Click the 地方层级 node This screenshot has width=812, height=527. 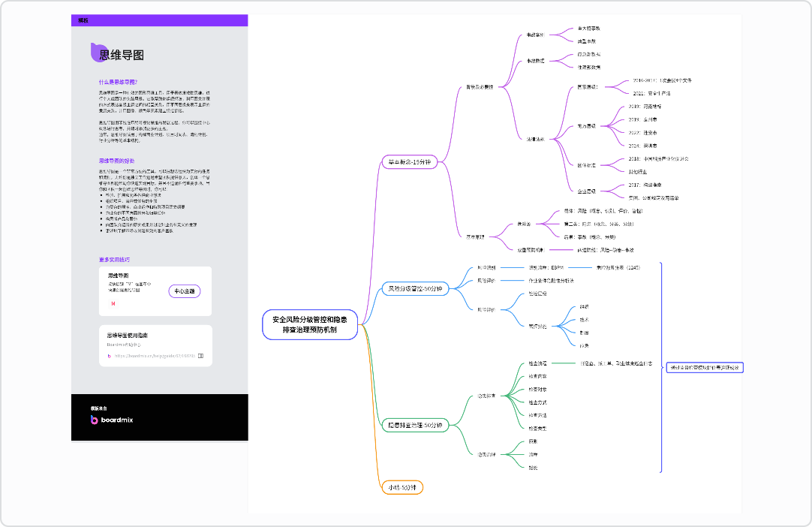click(587, 126)
